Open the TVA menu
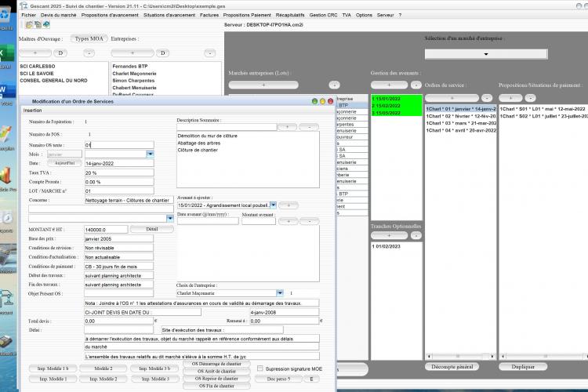The image size is (588, 392). click(x=347, y=15)
